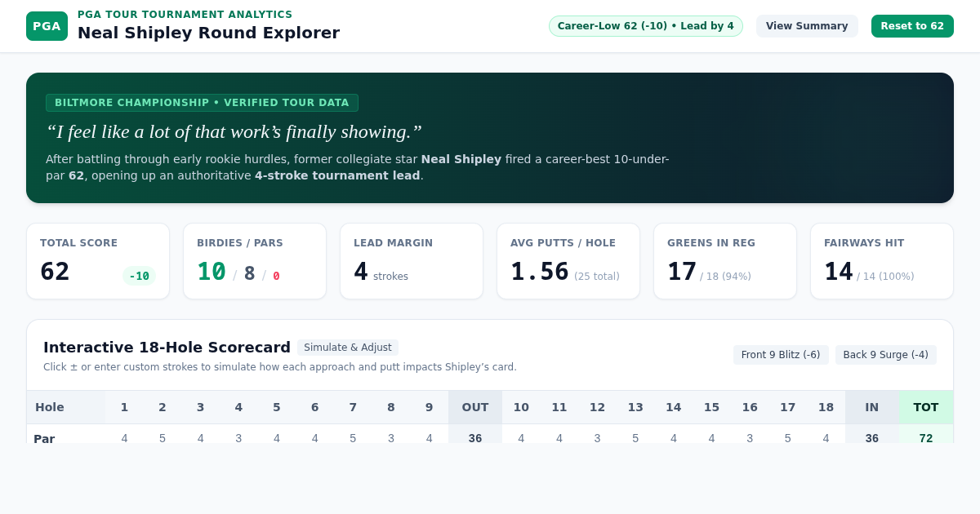
Task: Select hole 10 column header
Action: (x=521, y=407)
